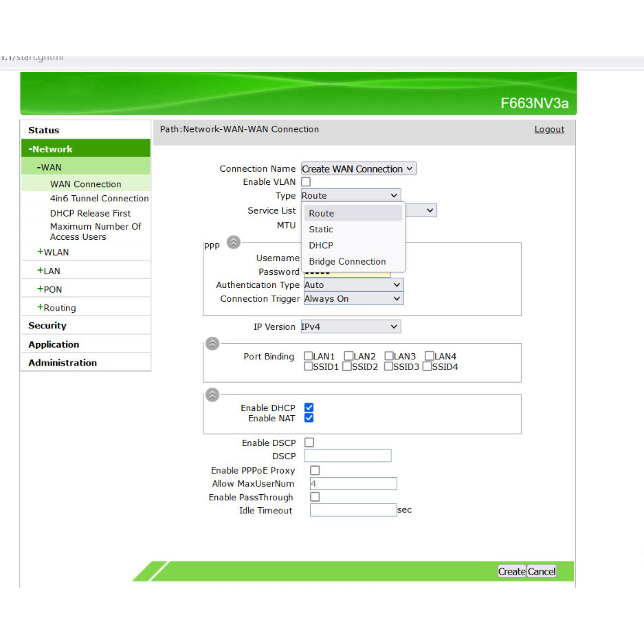Select DHCP option in Type list
Screen dimensions: 644x644
[321, 245]
